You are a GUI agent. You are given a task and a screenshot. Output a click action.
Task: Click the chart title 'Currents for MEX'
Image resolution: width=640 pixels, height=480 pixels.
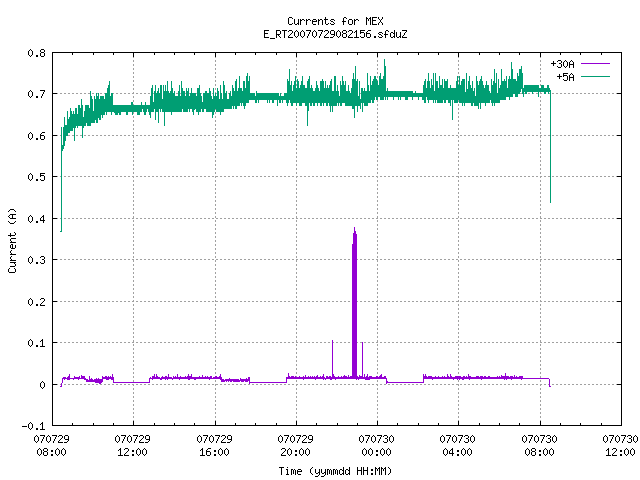(x=335, y=21)
